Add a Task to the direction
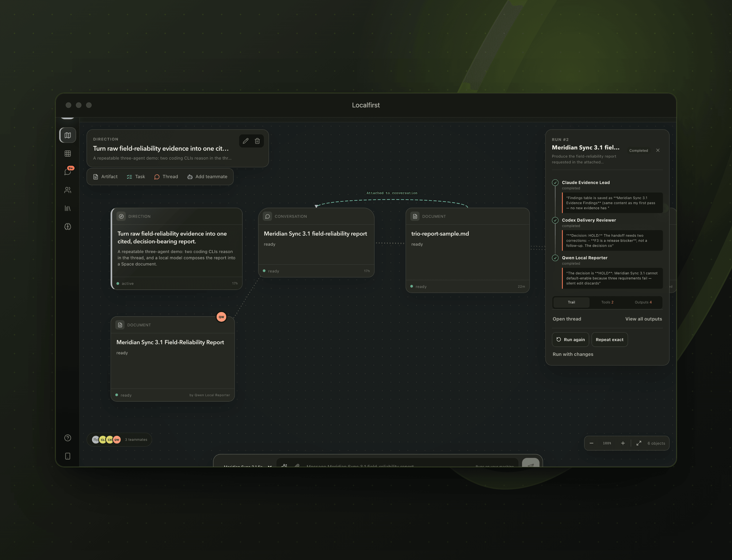 pos(136,177)
